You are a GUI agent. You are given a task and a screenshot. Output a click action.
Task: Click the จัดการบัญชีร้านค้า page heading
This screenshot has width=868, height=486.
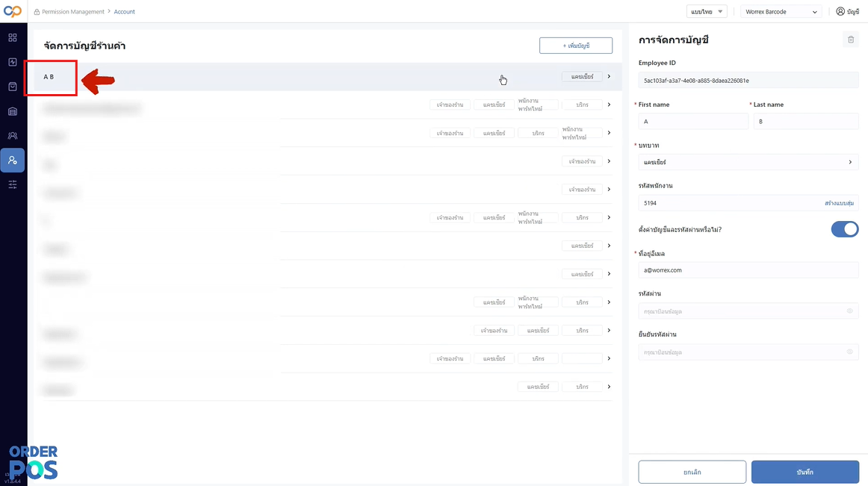[x=84, y=46]
